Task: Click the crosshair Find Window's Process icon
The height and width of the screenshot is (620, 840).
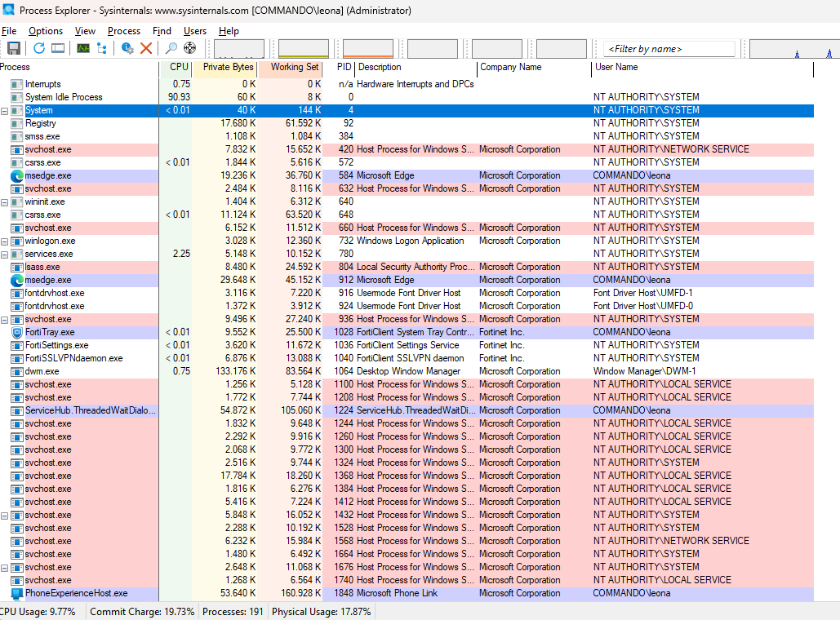Action: coord(190,49)
